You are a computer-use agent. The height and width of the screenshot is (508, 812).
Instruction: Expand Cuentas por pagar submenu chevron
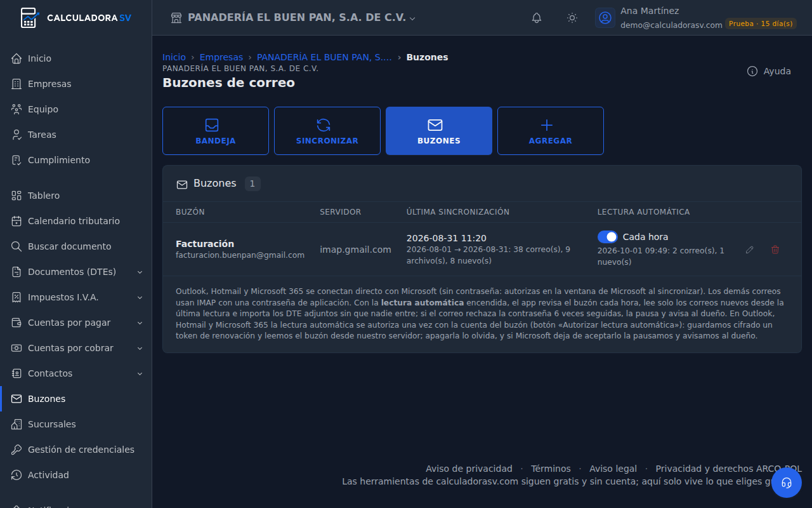140,323
